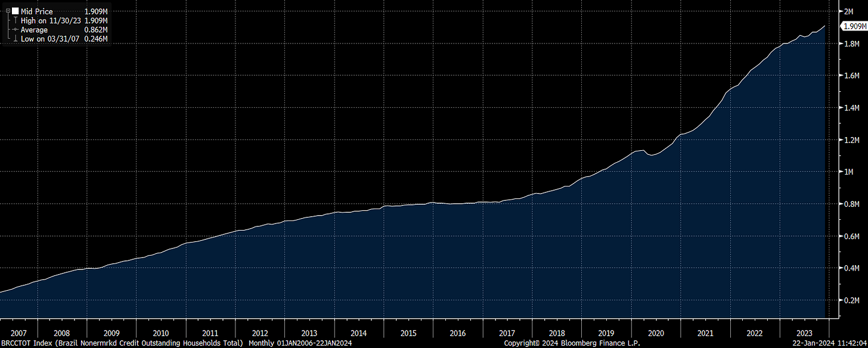Click 'Monthly 01JAN2006-22JAN2024' date range text
This screenshot has height=348, width=868.
[302, 343]
